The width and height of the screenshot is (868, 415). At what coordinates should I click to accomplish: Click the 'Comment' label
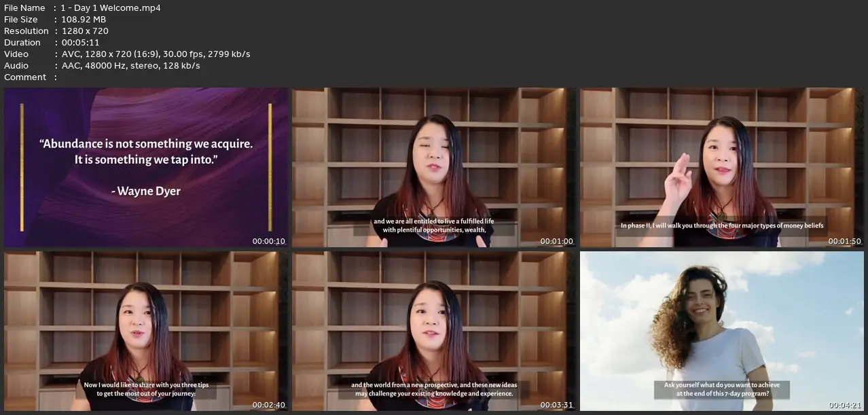[25, 77]
